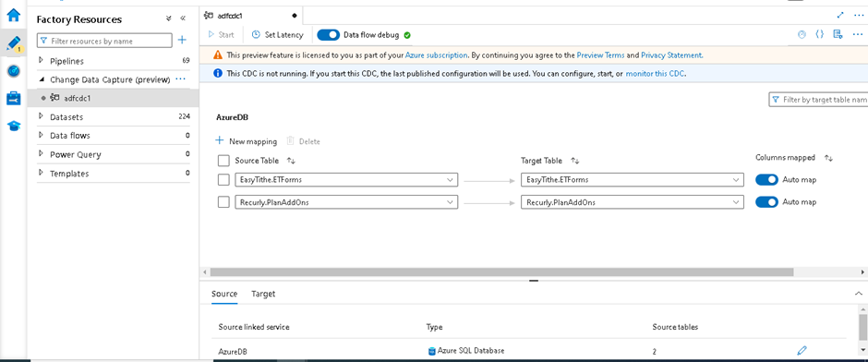Click the Delete mapping button
Viewport: 868px width, 362px height.
point(304,141)
